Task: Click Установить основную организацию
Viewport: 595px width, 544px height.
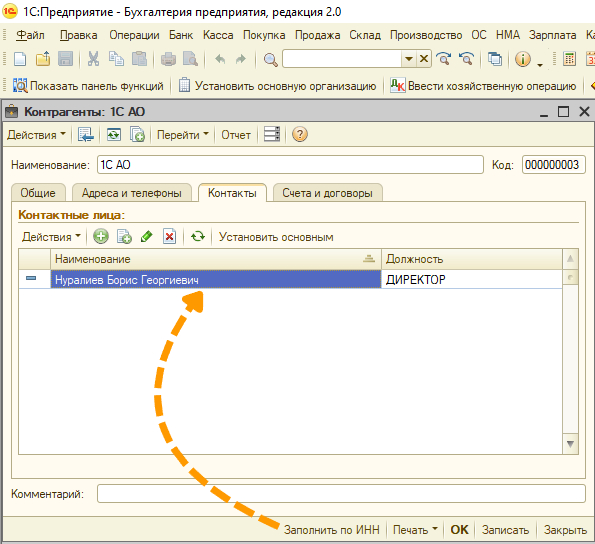Action: 277,86
